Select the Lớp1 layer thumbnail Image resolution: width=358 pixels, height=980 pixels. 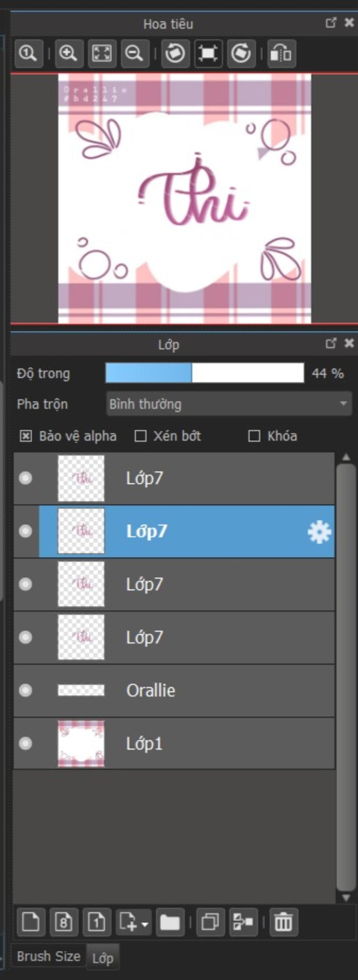click(81, 743)
